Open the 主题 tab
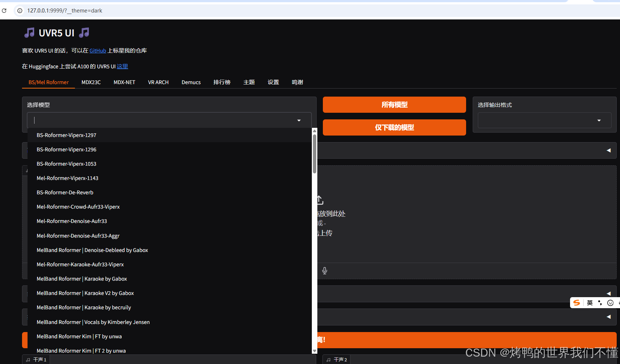The width and height of the screenshot is (620, 364). (x=249, y=82)
